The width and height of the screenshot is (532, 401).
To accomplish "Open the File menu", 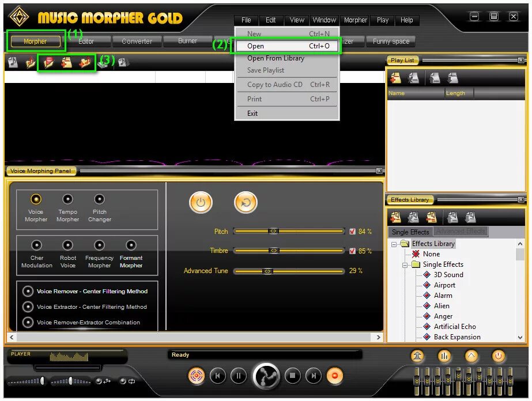I will 246,20.
